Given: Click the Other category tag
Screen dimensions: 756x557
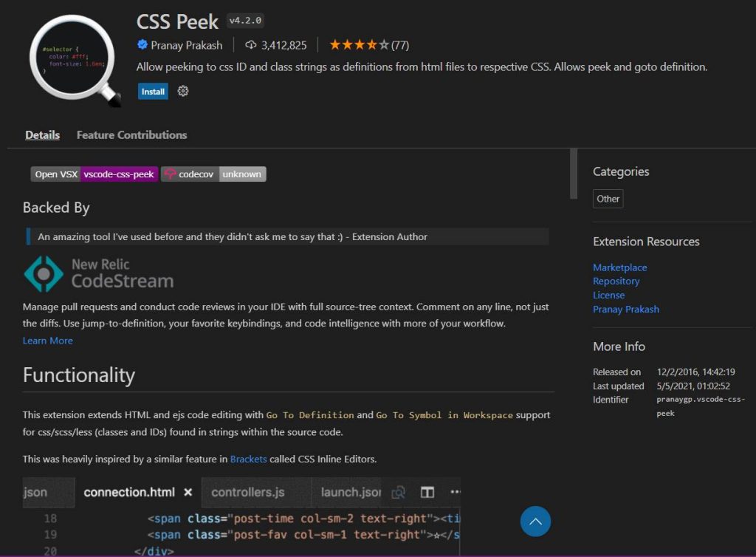Looking at the screenshot, I should (607, 199).
